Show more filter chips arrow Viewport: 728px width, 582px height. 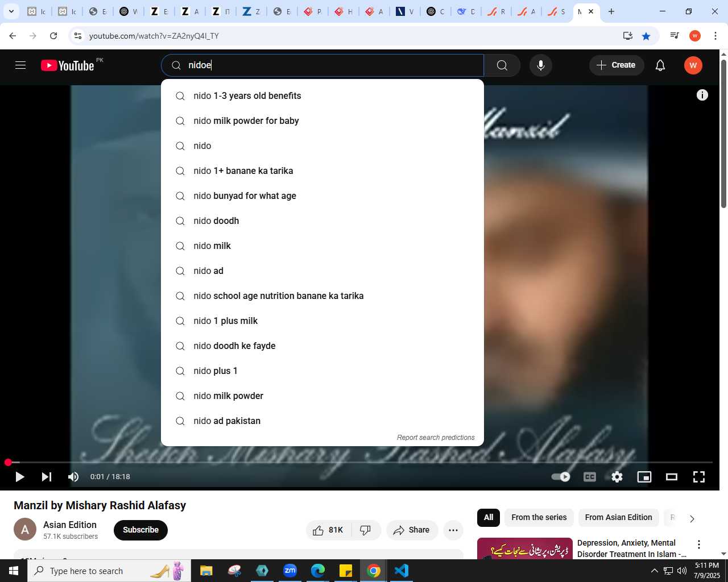click(692, 518)
